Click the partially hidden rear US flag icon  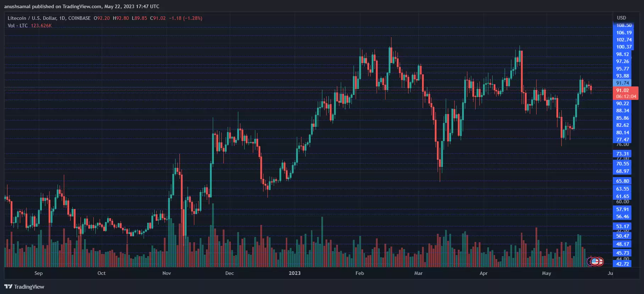point(600,262)
